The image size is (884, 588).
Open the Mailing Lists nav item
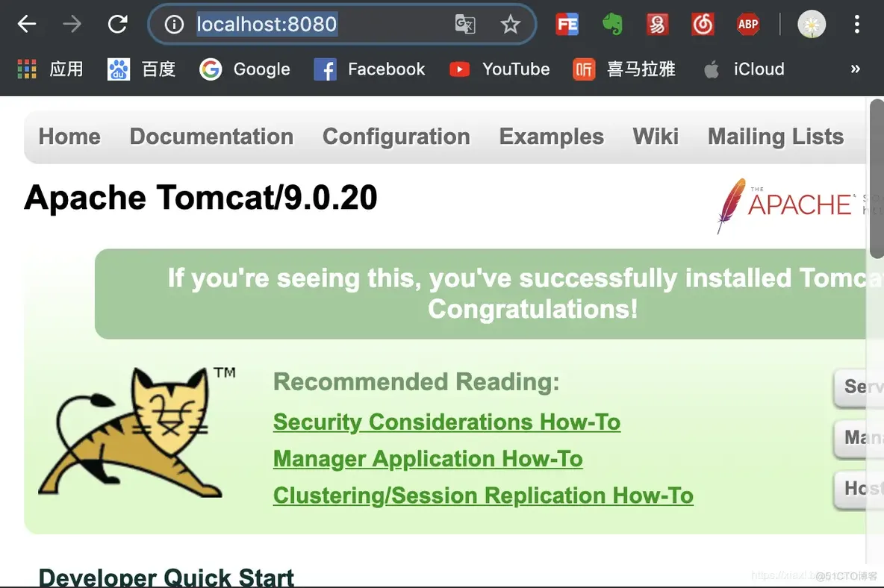(776, 137)
